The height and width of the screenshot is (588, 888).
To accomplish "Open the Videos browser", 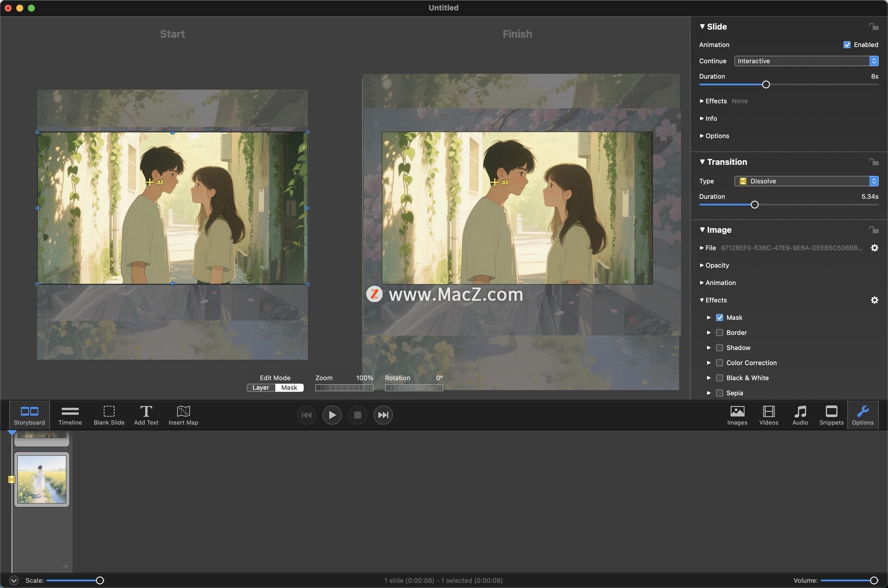I will pos(769,415).
